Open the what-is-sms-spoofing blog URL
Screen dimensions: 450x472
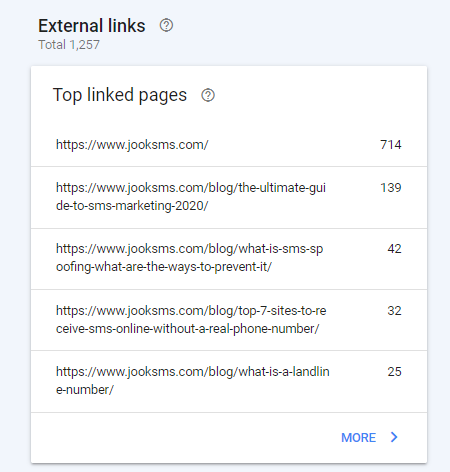click(189, 258)
